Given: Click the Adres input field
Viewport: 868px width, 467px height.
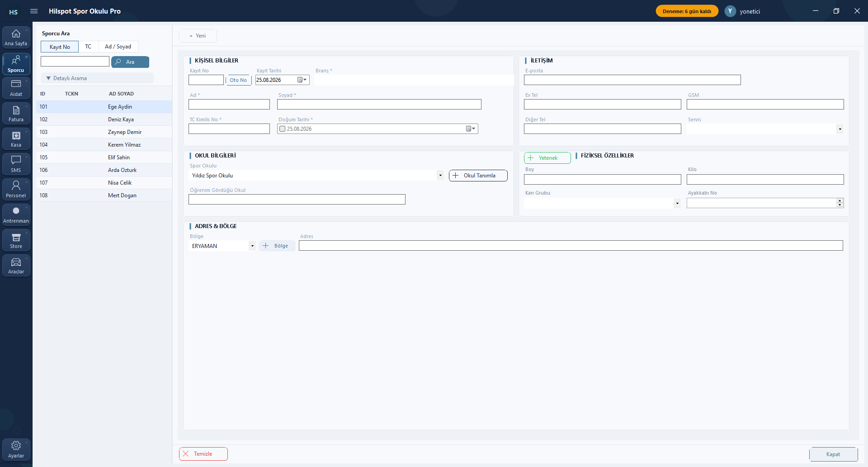Looking at the screenshot, I should (x=571, y=246).
